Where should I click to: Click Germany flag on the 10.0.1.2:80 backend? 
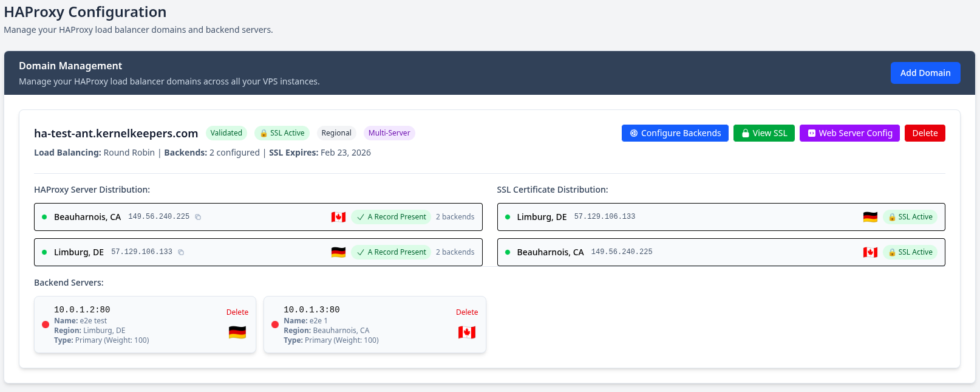[x=237, y=332]
